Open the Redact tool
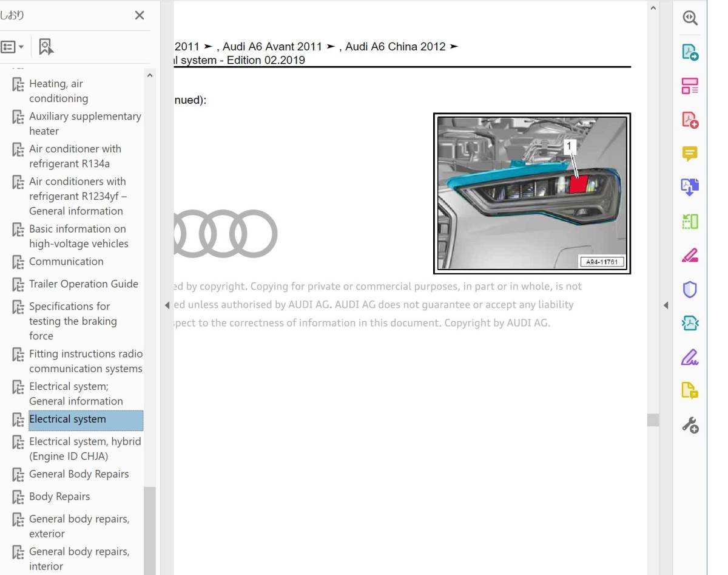The image size is (728, 575). (x=690, y=256)
